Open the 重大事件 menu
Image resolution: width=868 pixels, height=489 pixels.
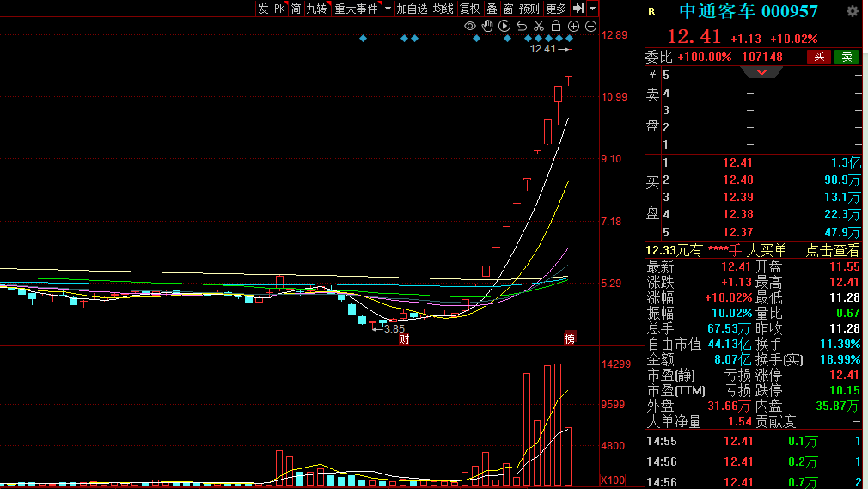point(357,9)
